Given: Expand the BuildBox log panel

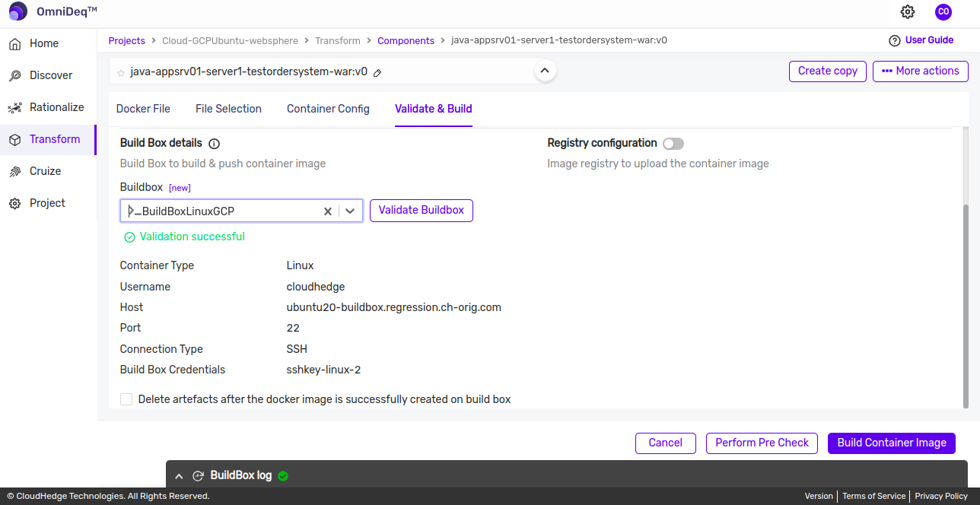Looking at the screenshot, I should 179,476.
